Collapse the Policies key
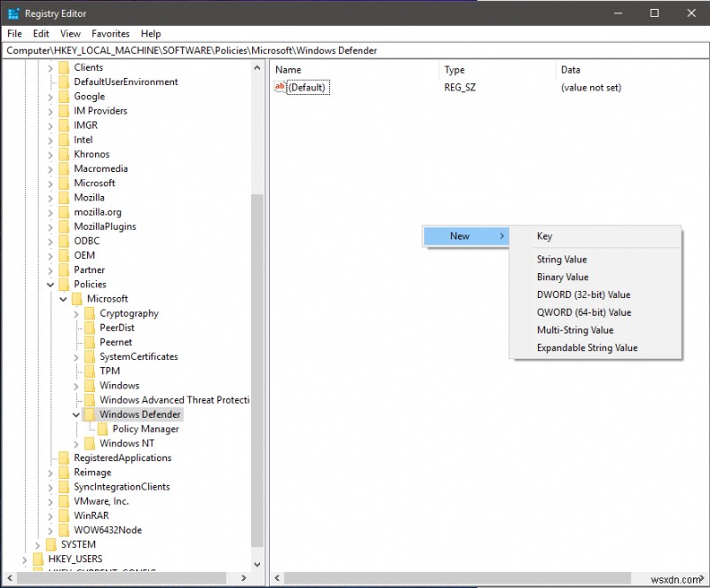Viewport: 710px width, 588px height. [51, 284]
